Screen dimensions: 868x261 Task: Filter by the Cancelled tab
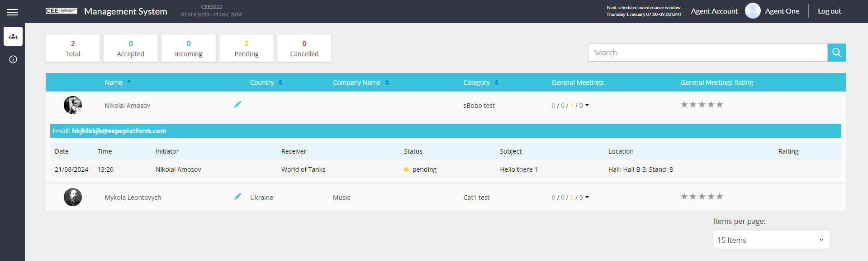(x=304, y=48)
